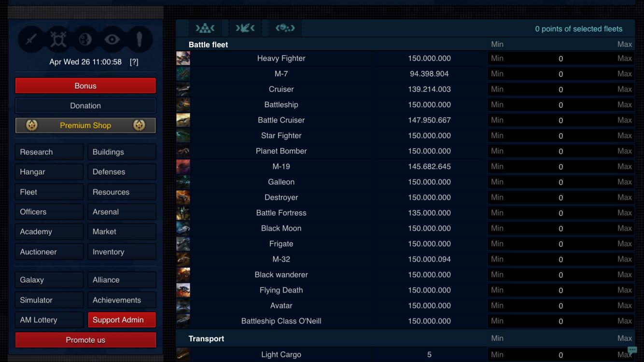Click the Flying Death ship thumbnail
644x362 pixels.
tap(183, 290)
